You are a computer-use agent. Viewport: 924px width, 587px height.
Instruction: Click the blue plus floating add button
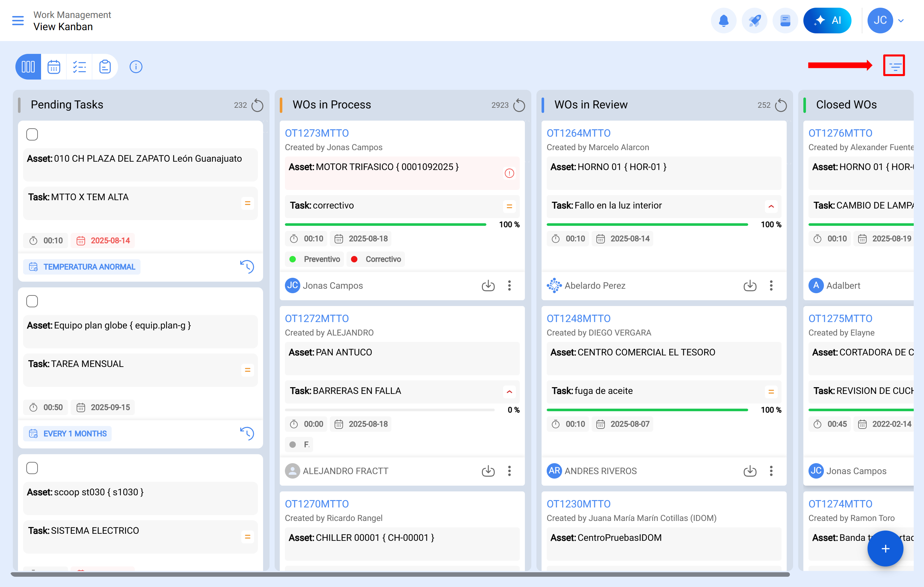pos(885,549)
